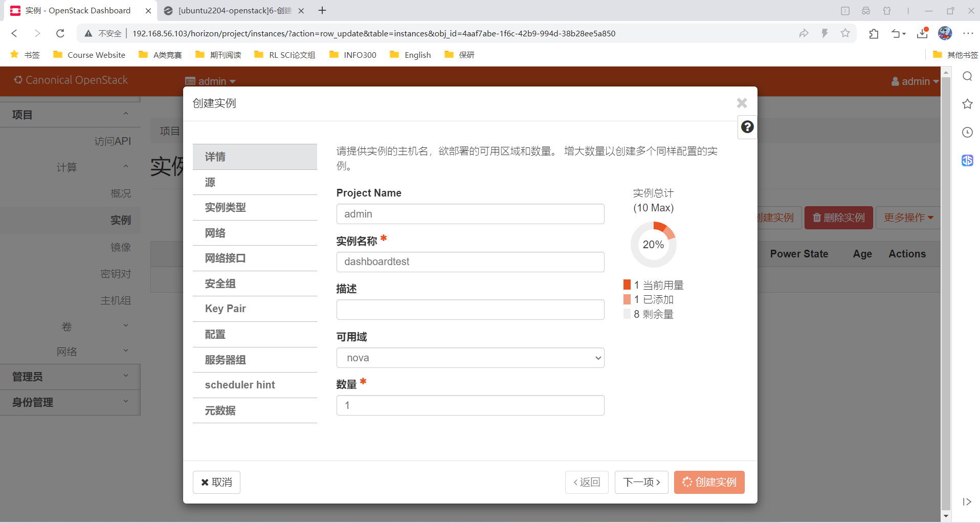Image resolution: width=980 pixels, height=523 pixels.
Task: Expand the 管理员 sidebar section
Action: pos(70,377)
